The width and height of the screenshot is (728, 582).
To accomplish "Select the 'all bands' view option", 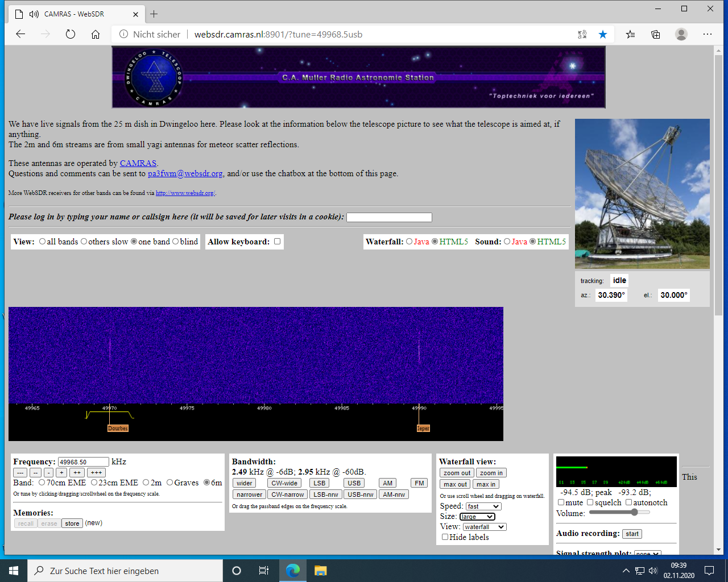I will pyautogui.click(x=42, y=242).
